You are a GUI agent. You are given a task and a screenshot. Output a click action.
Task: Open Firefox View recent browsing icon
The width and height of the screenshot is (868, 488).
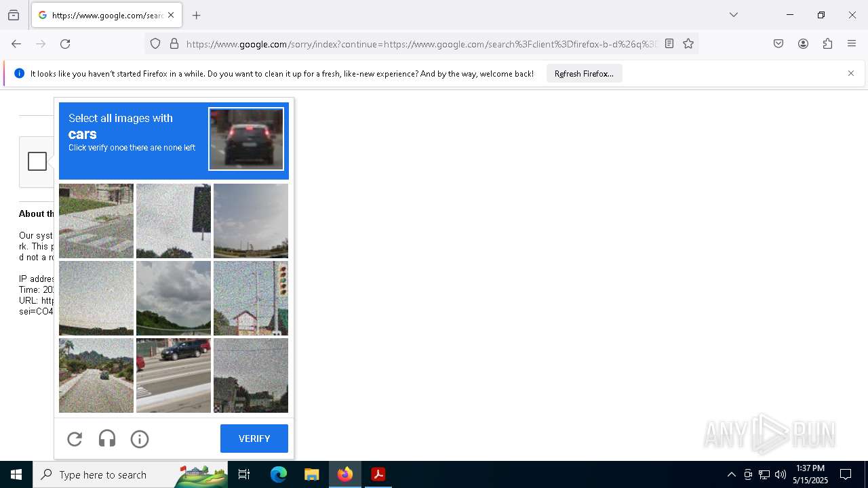(14, 15)
